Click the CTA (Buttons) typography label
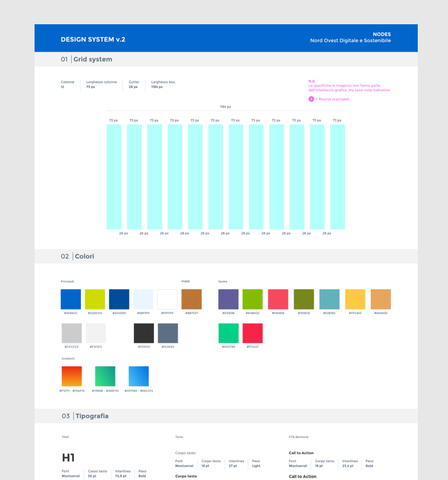 pyautogui.click(x=298, y=437)
